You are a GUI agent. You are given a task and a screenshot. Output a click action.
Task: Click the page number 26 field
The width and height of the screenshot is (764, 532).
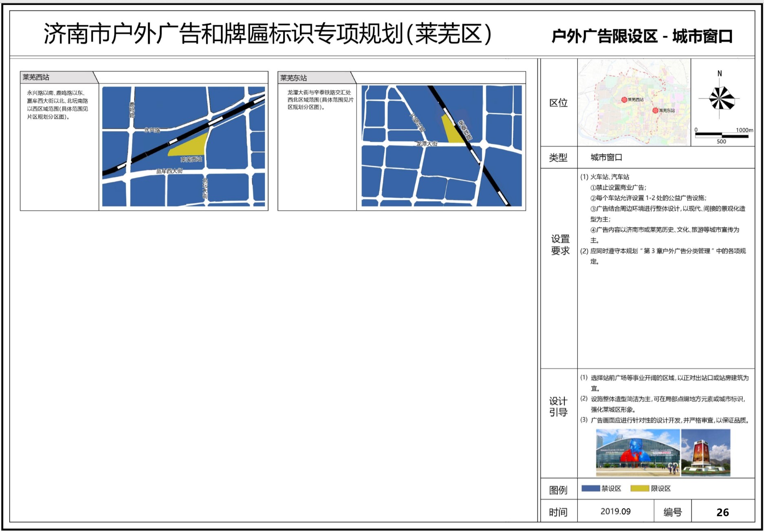[722, 512]
